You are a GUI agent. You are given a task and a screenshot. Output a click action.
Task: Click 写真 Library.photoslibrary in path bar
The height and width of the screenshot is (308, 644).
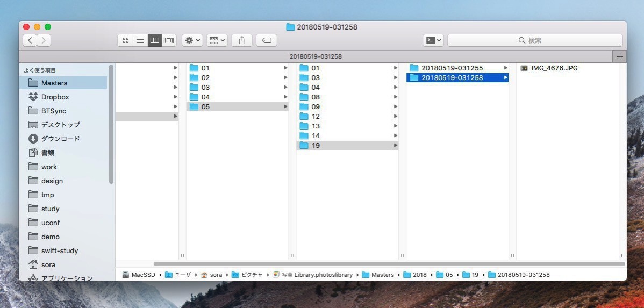click(312, 275)
